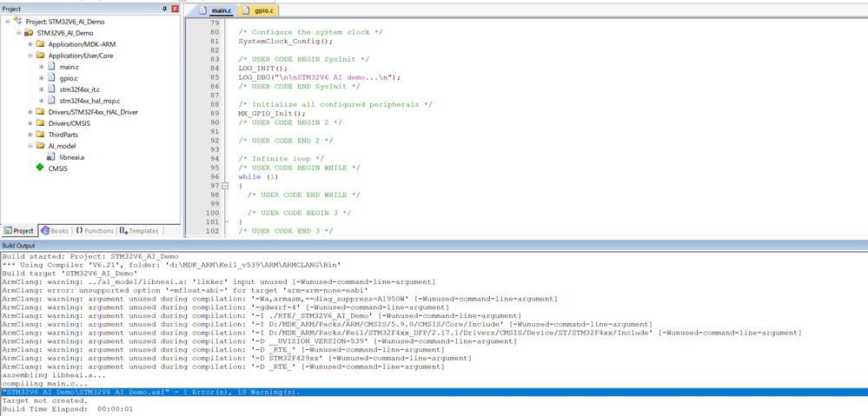Click the target folder icon next to STM32V6_AI_Demo
Viewport: 868px width, 416px height.
(29, 33)
